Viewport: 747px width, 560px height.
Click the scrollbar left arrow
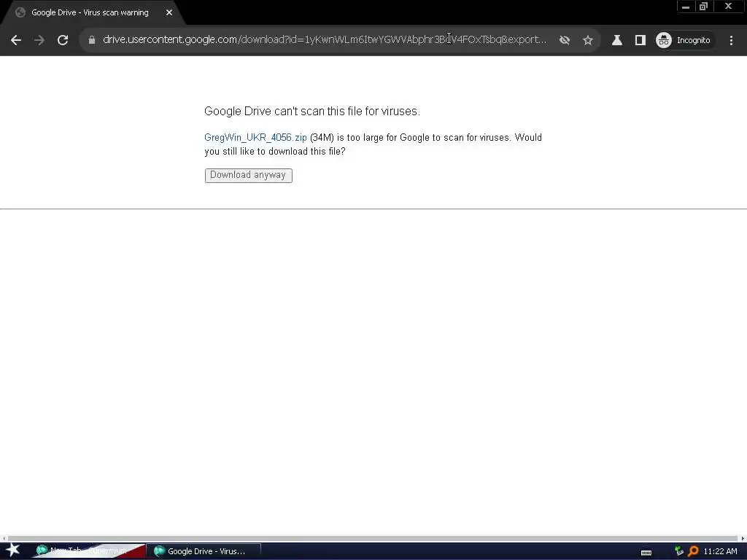(4, 539)
